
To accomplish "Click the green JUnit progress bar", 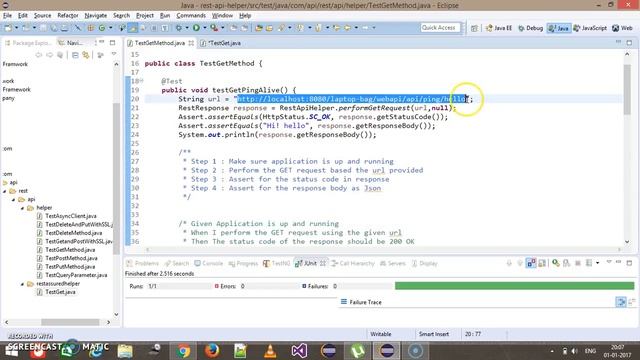I will [x=514, y=286].
